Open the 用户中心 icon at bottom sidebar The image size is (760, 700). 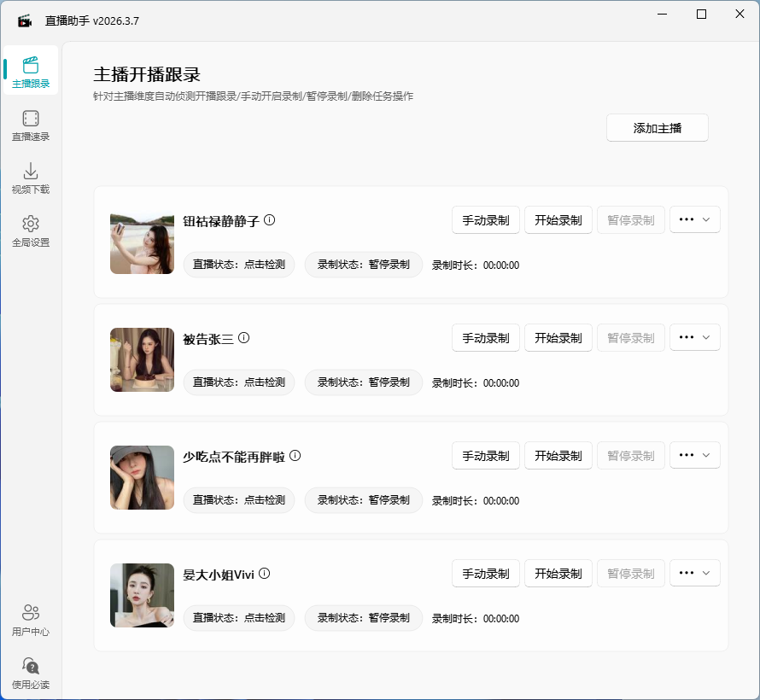tap(31, 616)
